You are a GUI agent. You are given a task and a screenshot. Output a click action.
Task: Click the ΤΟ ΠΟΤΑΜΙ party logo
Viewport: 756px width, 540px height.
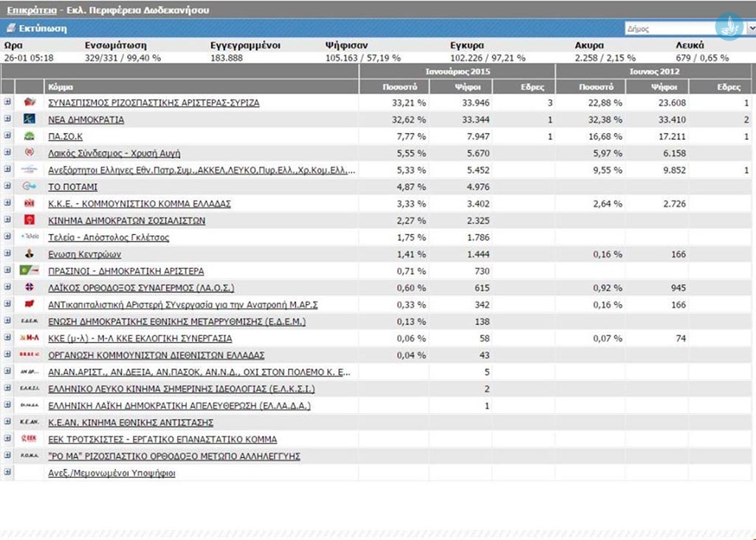[x=30, y=187]
